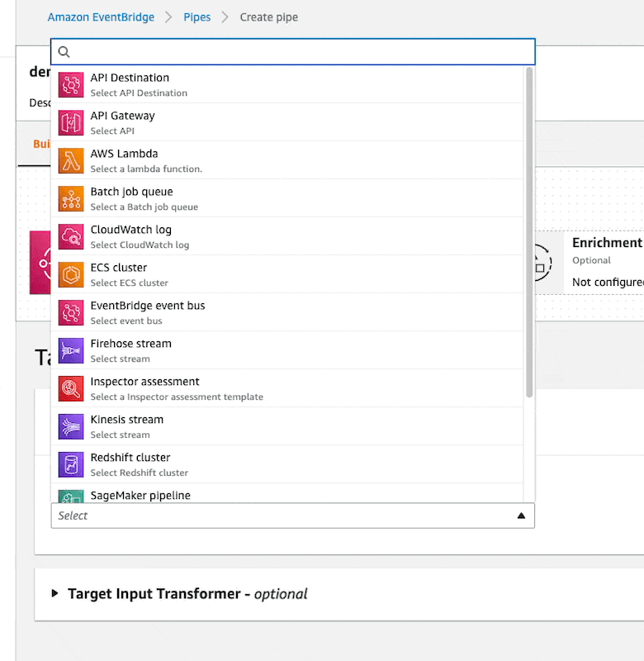The width and height of the screenshot is (644, 661).
Task: Select SageMaker pipeline option
Action: (286, 493)
